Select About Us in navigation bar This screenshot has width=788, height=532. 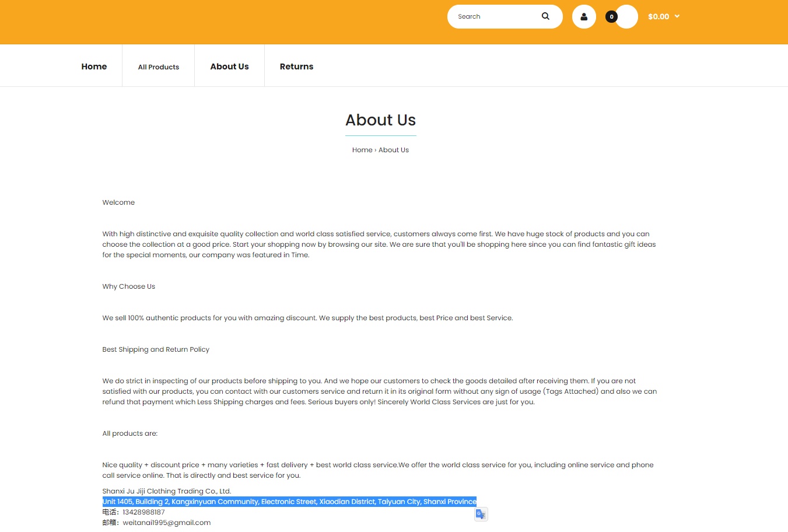(229, 66)
